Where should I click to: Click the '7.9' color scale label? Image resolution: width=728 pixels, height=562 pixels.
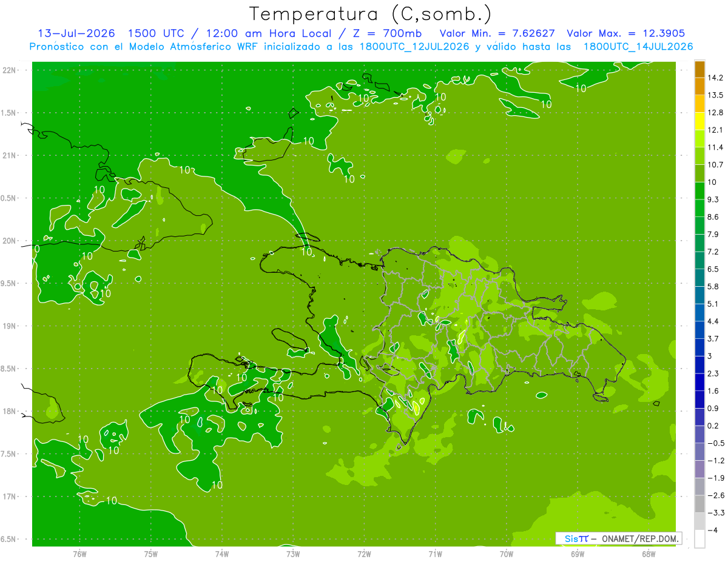click(x=713, y=235)
